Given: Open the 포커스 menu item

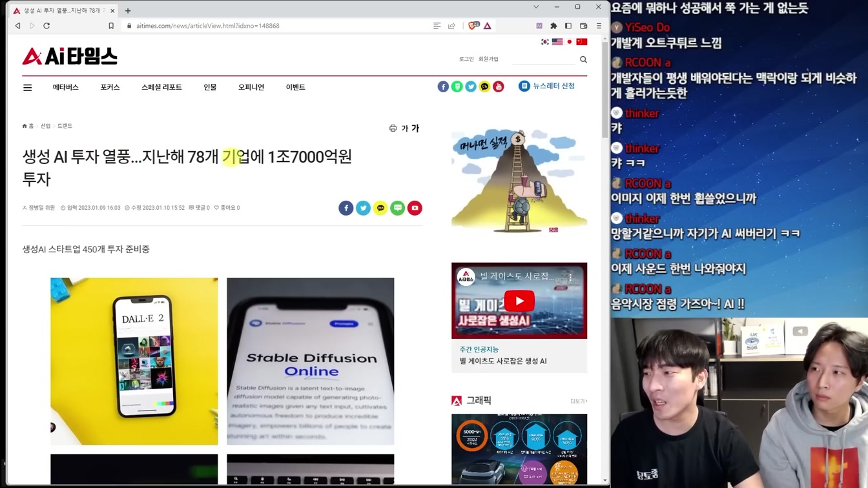Looking at the screenshot, I should tap(110, 87).
